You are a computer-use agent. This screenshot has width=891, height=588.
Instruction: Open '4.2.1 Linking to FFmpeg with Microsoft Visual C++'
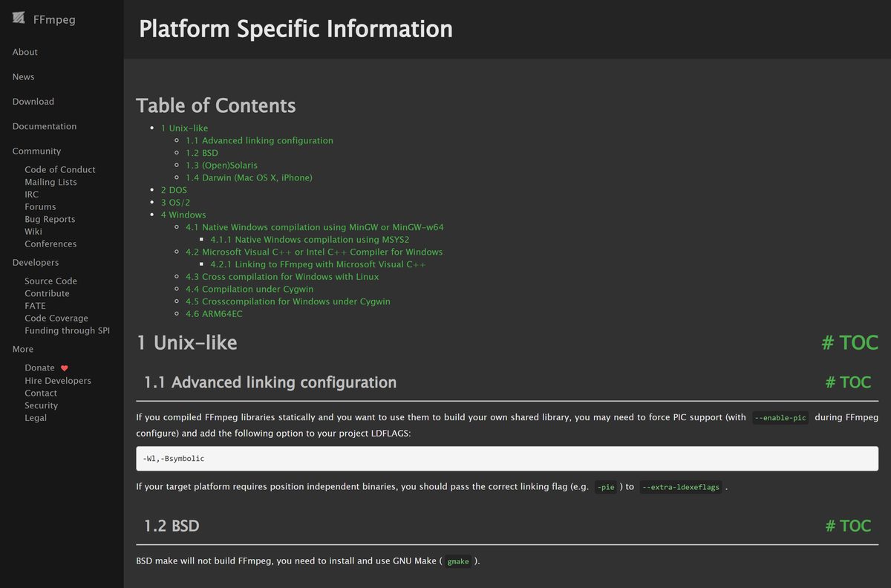318,264
